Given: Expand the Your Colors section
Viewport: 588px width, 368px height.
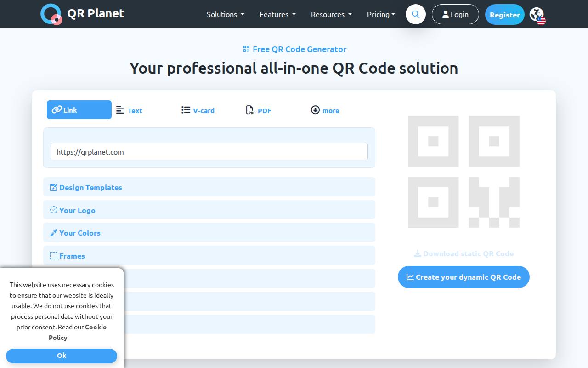Looking at the screenshot, I should click(x=209, y=232).
